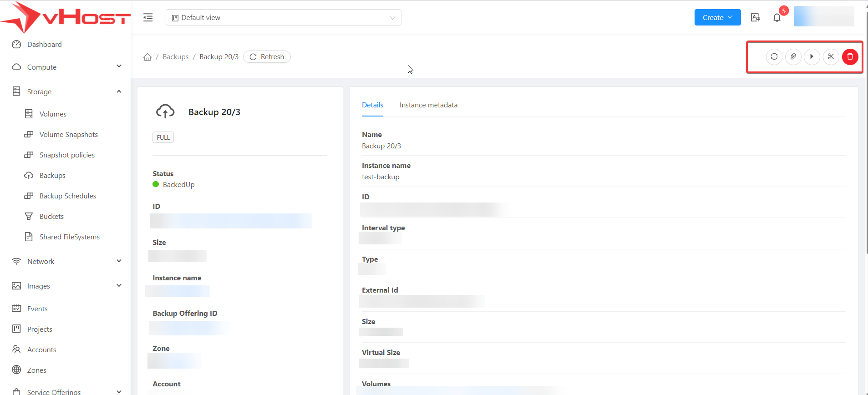Open the Default view dropdown
The width and height of the screenshot is (868, 395).
point(283,18)
